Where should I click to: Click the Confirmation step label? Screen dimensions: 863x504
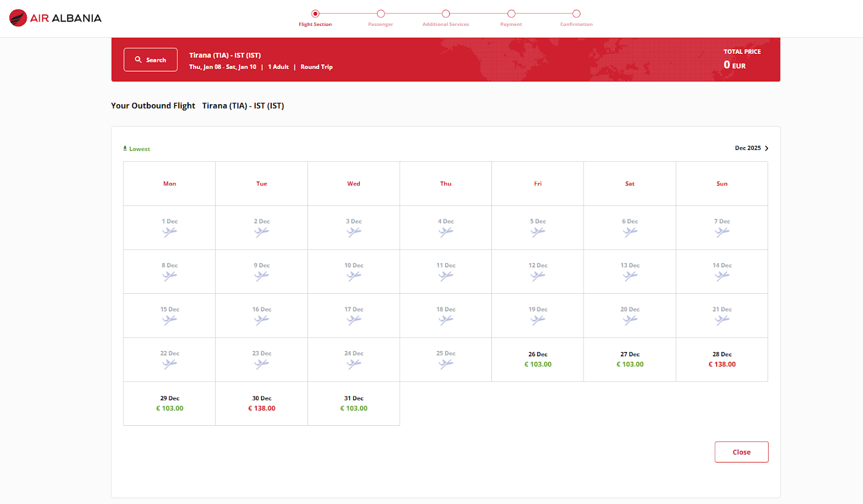pyautogui.click(x=576, y=24)
